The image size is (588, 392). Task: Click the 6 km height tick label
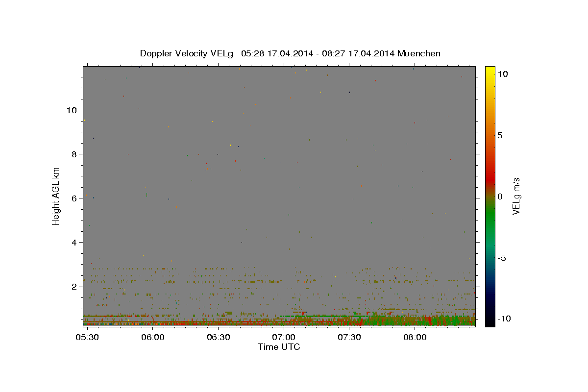[x=73, y=198]
